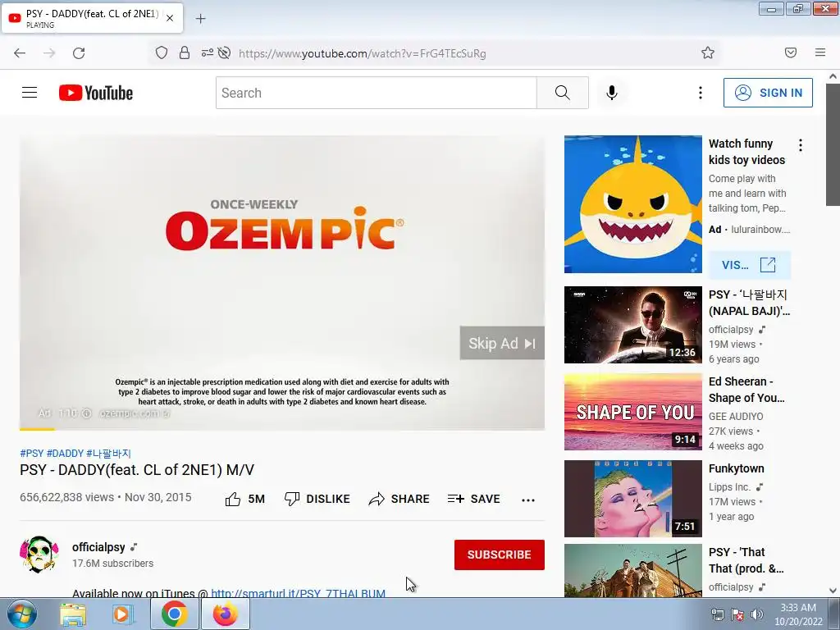Like the video with thumbs up

click(244, 500)
